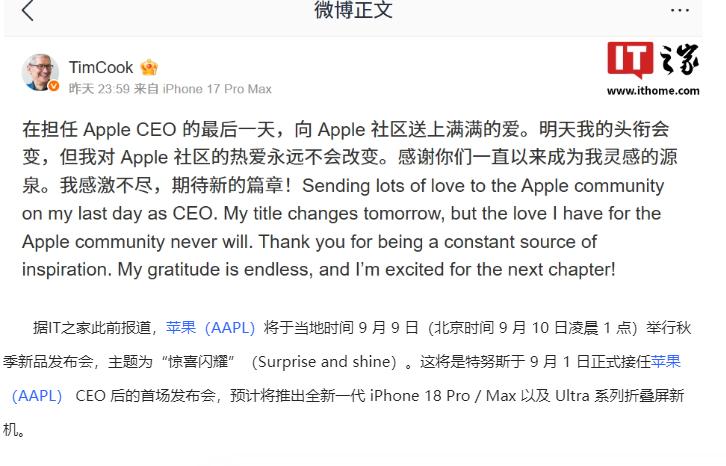Open the three-dot more options menu
726x466 pixels.
680,10
